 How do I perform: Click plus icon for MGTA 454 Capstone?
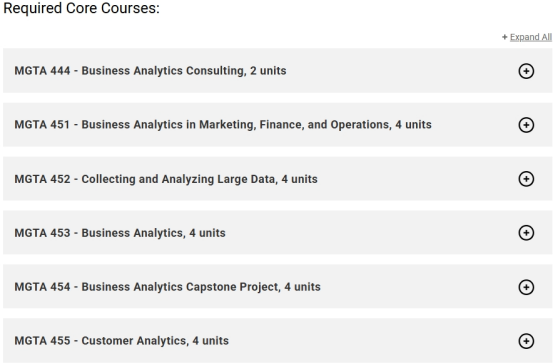(526, 287)
